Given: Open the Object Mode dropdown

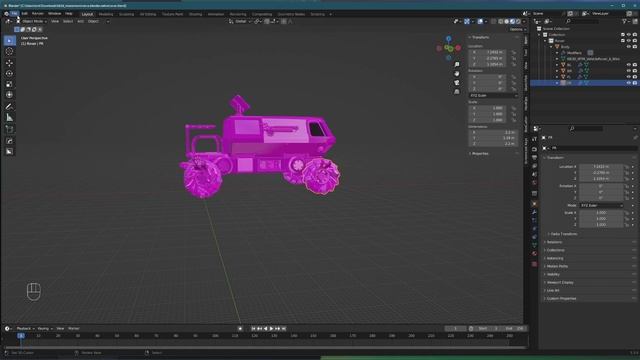Looking at the screenshot, I should click(x=32, y=21).
